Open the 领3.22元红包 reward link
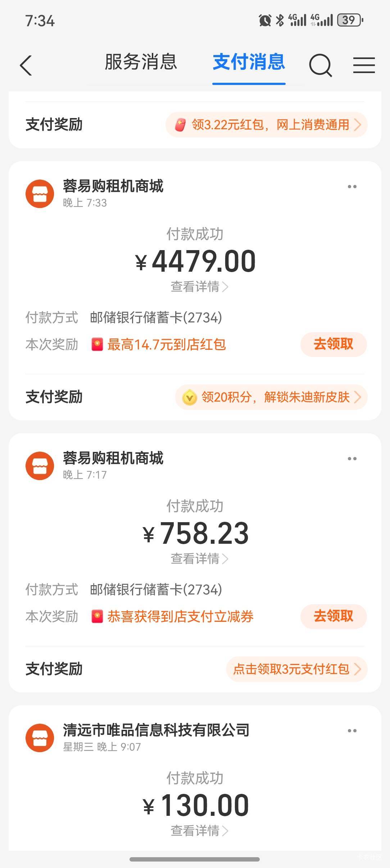The width and height of the screenshot is (390, 868). point(267,125)
